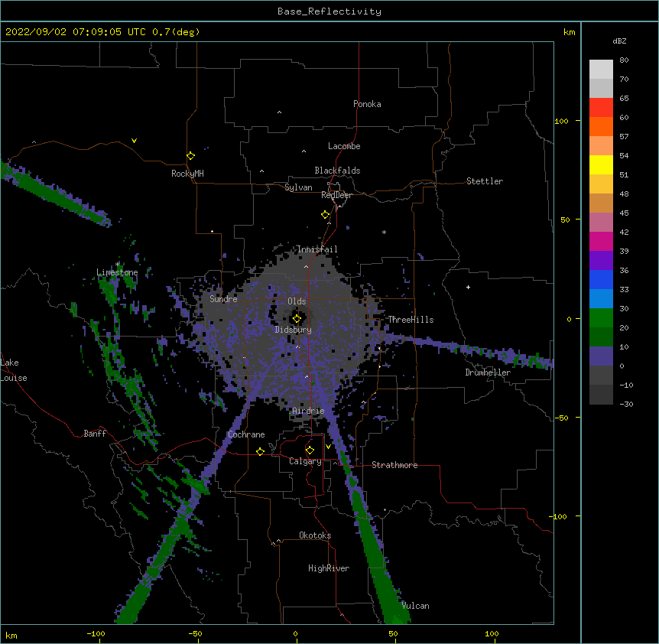Screen dimensions: 659x644
Task: Select the radar site diamond between Olds and Didsbury
Action: [297, 319]
